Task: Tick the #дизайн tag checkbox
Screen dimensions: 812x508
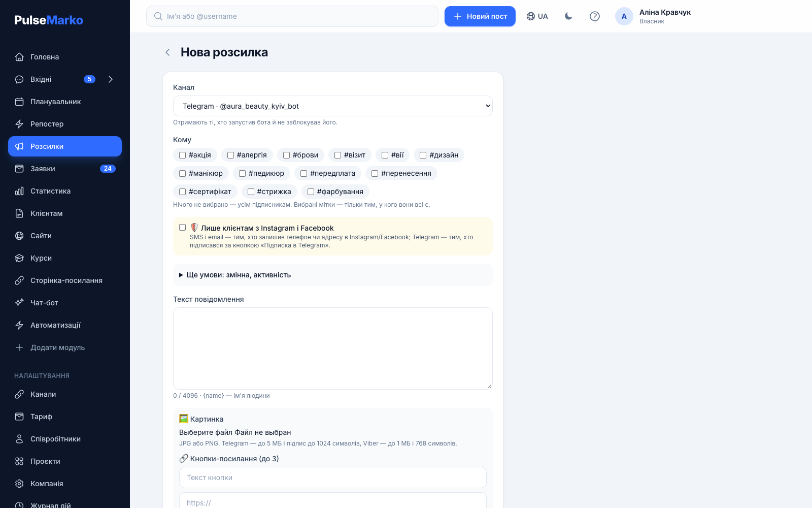Action: pyautogui.click(x=423, y=155)
